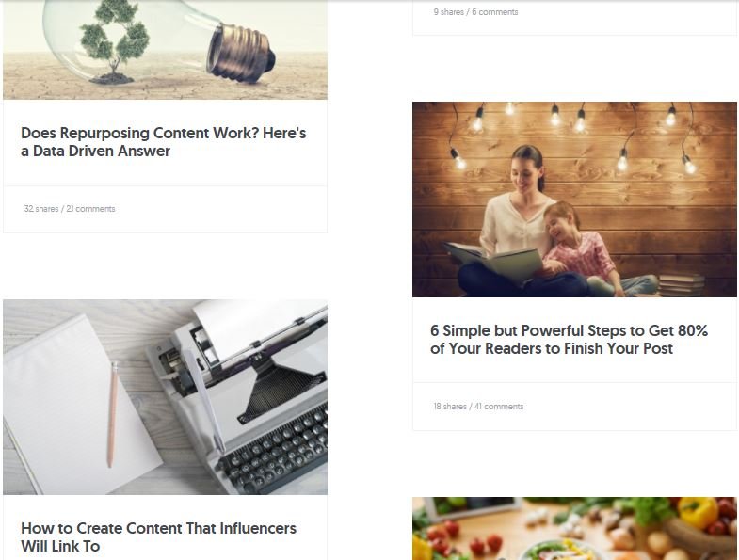Click the vegetables food photo thumbnail
The height and width of the screenshot is (560, 739).
click(574, 528)
